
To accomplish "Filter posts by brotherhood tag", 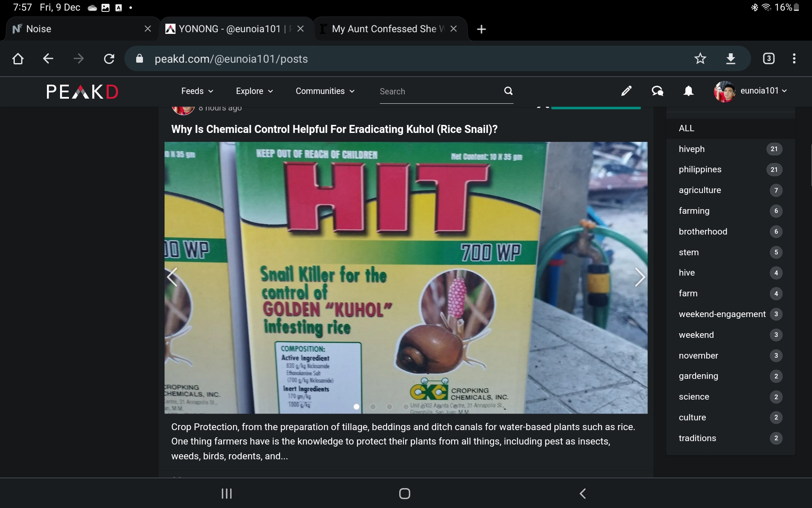I will point(730,232).
